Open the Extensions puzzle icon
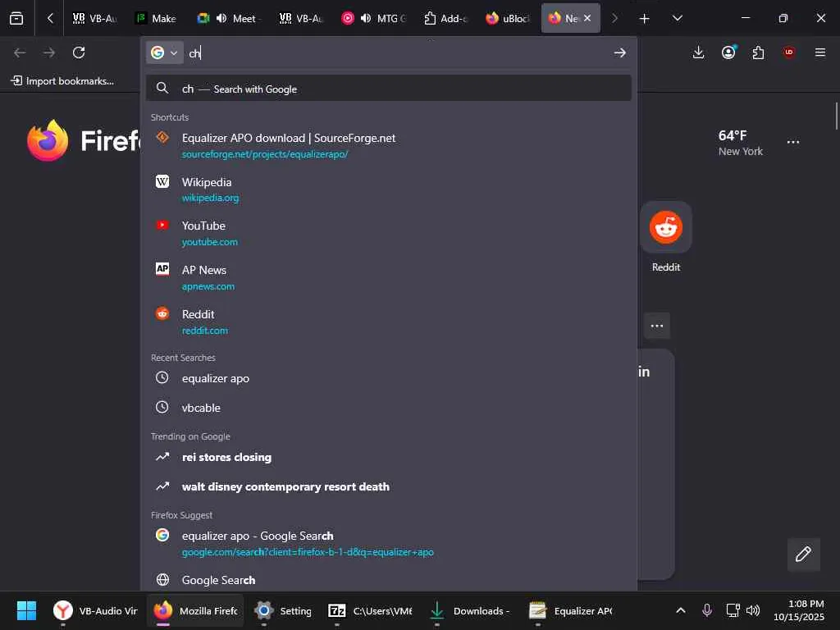 (758, 52)
